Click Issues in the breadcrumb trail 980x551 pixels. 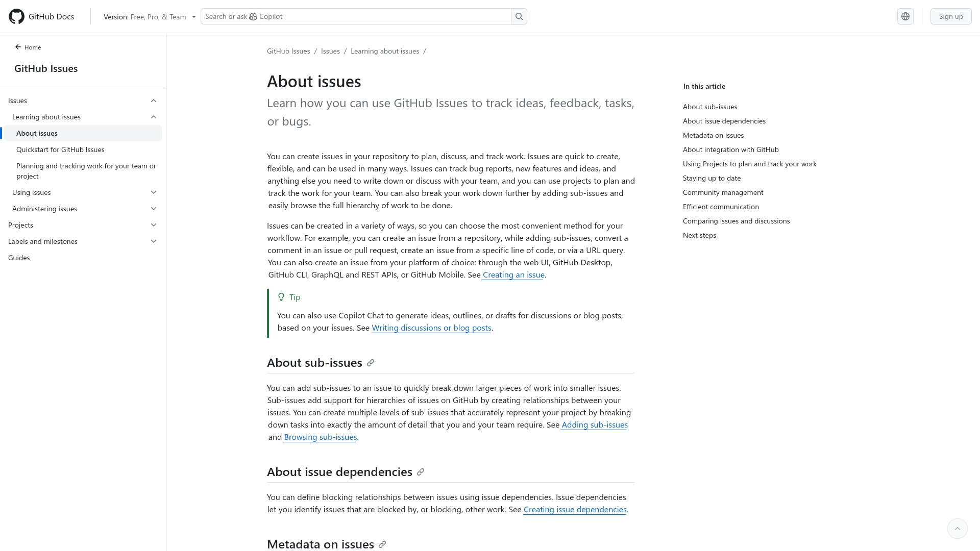pyautogui.click(x=330, y=51)
